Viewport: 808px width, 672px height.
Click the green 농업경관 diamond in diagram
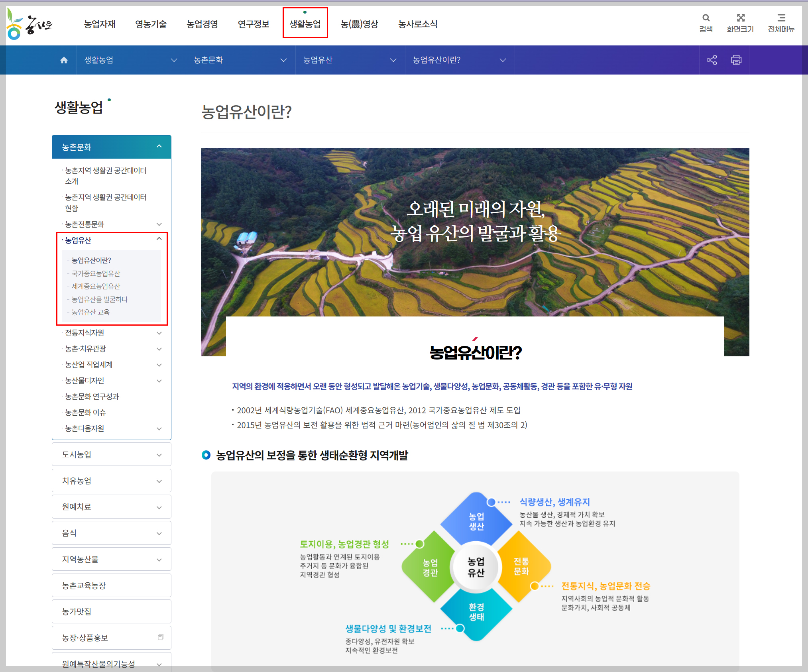click(429, 567)
